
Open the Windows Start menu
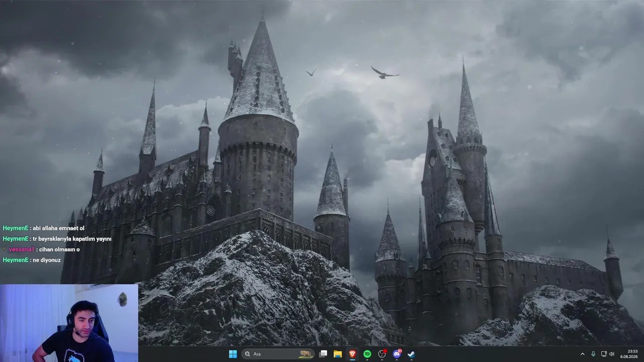click(x=233, y=354)
